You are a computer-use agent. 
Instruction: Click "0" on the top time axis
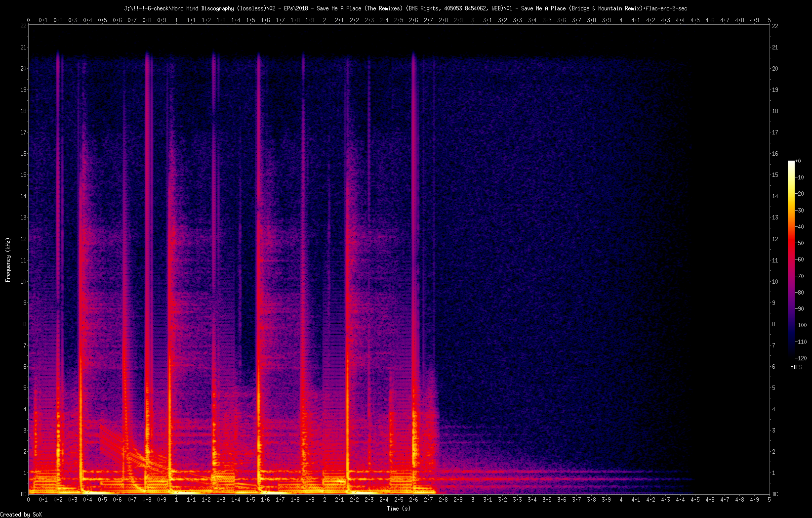[x=28, y=20]
